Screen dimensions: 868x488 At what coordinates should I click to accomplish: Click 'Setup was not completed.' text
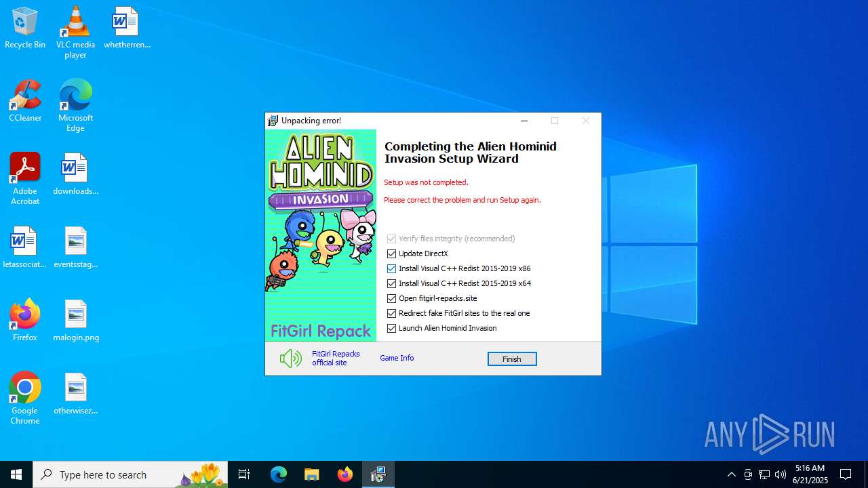coord(426,182)
